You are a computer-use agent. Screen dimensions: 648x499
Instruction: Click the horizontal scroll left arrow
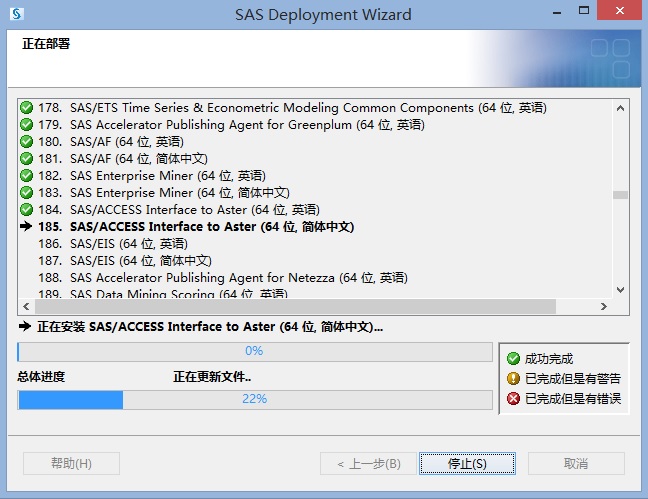[x=26, y=306]
